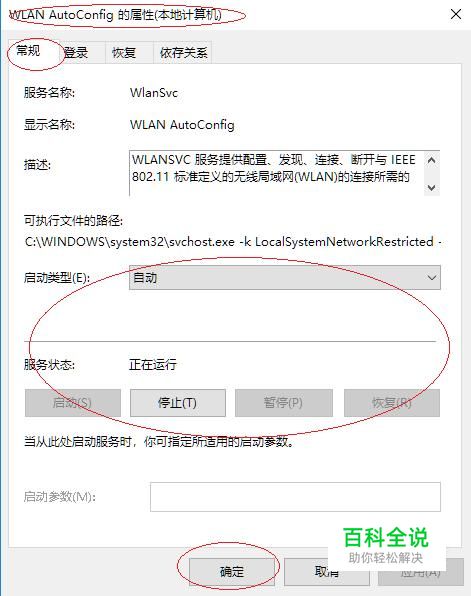Click the executable path text
471x596 pixels.
pyautogui.click(x=233, y=242)
